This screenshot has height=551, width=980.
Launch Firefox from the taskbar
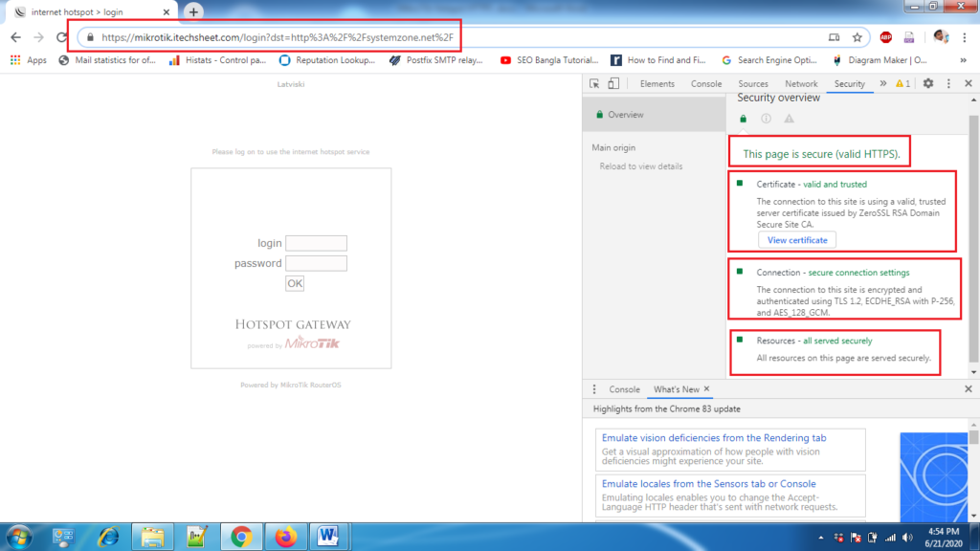(284, 537)
